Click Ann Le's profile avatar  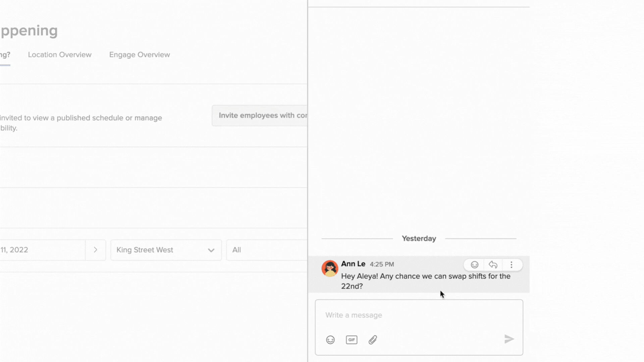coord(330,268)
